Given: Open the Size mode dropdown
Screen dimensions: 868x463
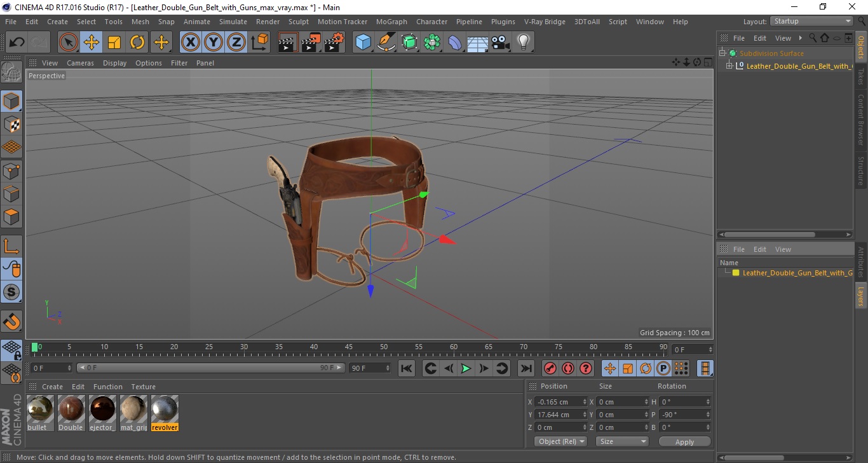Looking at the screenshot, I should 622,441.
